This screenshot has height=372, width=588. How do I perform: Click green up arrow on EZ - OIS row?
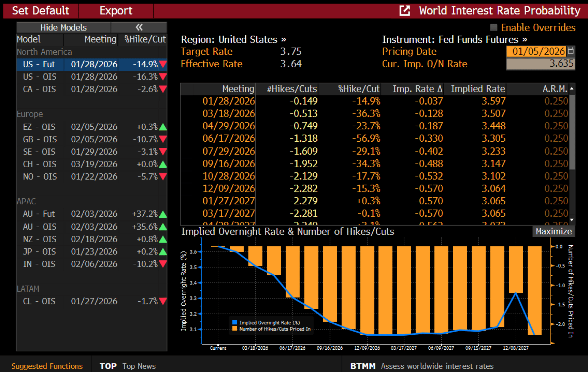tap(163, 127)
